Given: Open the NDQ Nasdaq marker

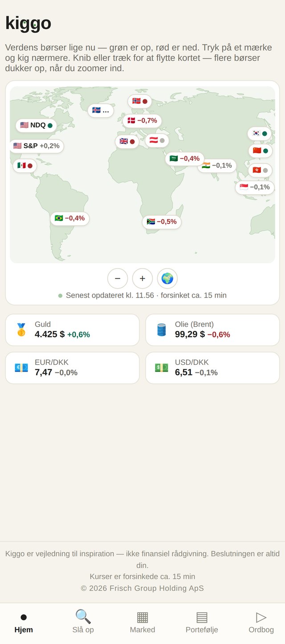Looking at the screenshot, I should (36, 126).
